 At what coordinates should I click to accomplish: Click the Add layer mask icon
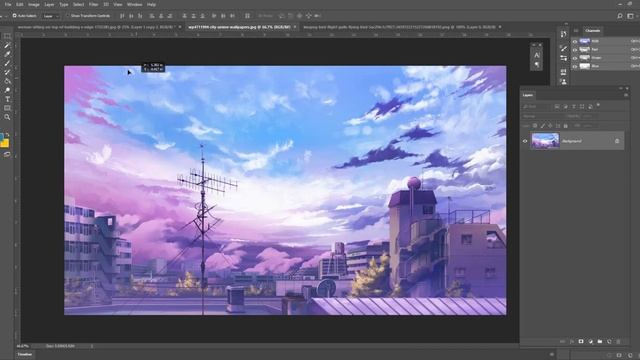click(581, 341)
